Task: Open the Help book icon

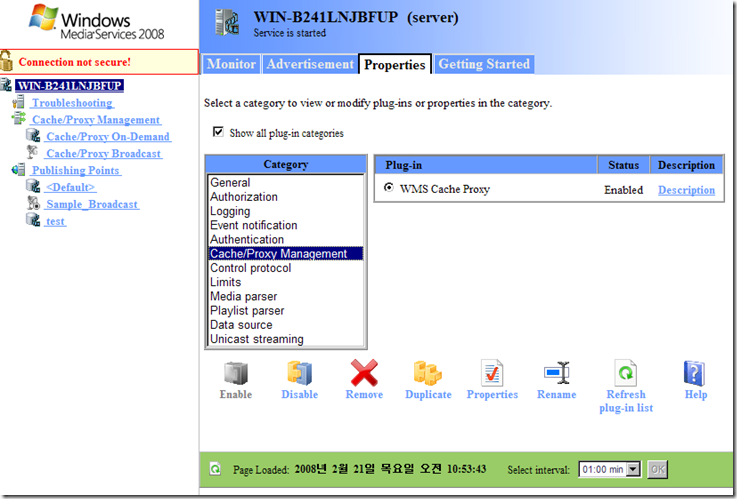Action: (x=695, y=374)
